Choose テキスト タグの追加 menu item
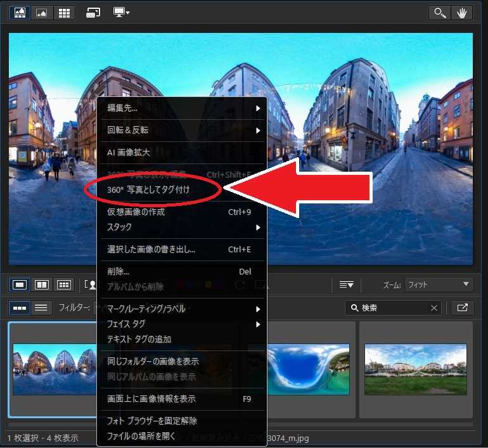Screen dimensions: 488x448 point(182,339)
